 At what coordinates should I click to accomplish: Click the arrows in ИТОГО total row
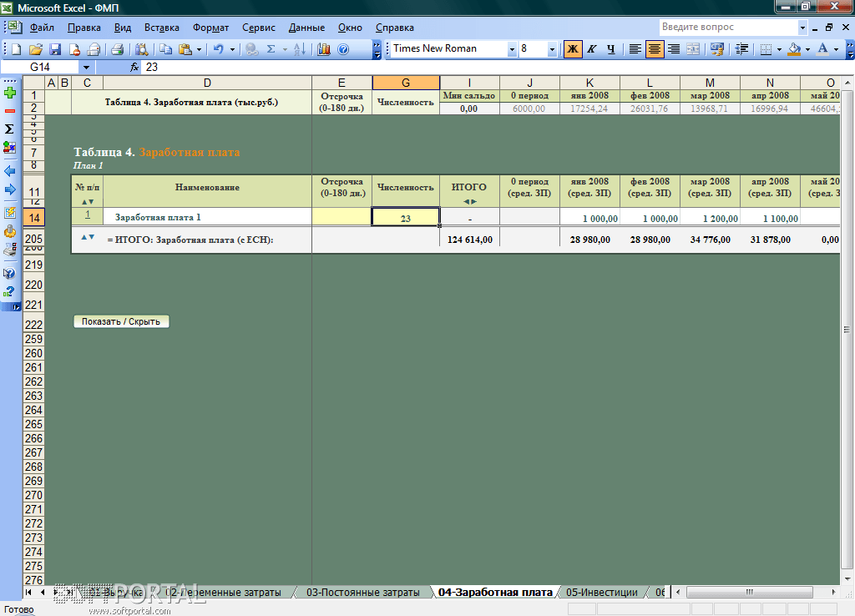pos(88,237)
